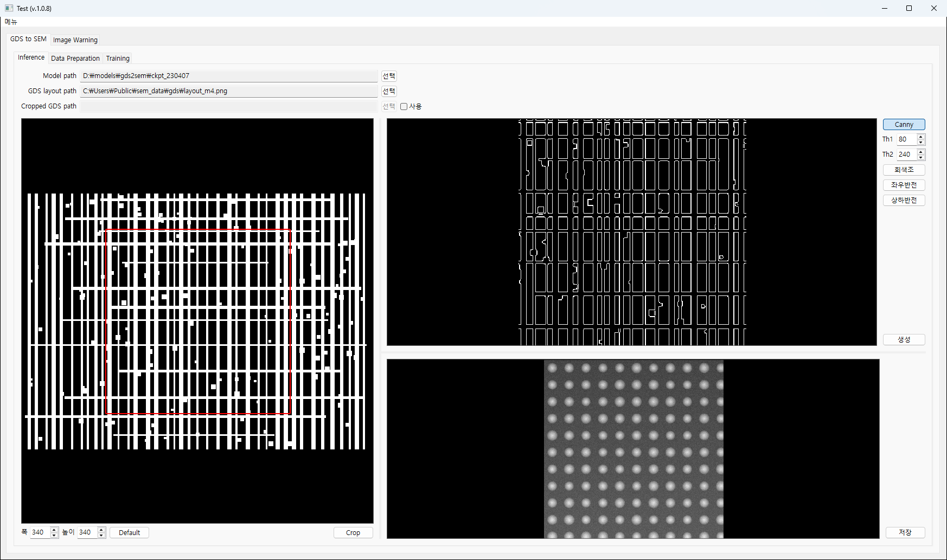Decrease Th1 value with down arrow

[x=921, y=142]
